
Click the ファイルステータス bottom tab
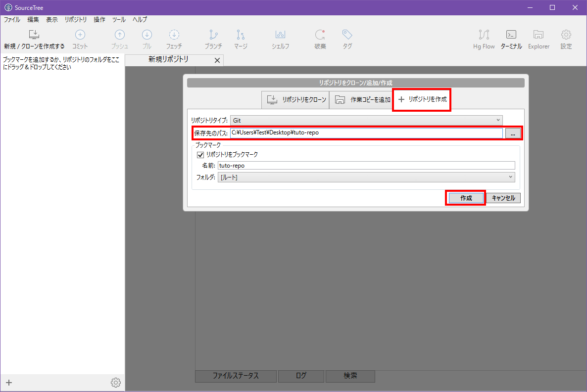236,376
